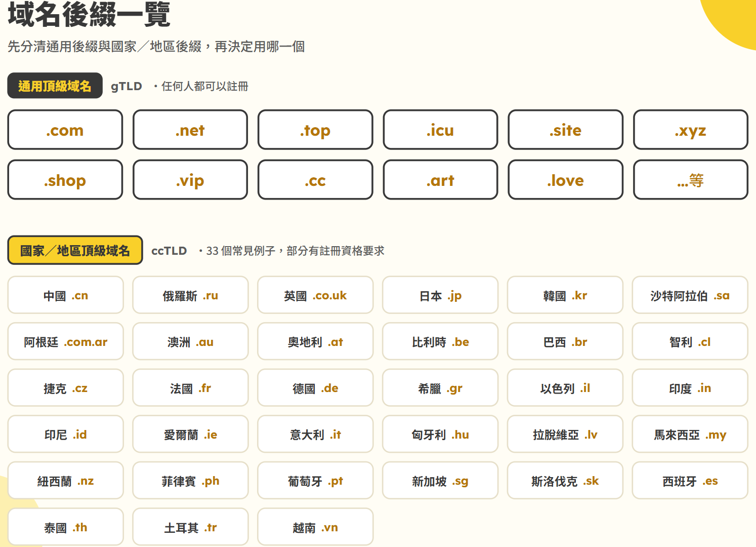Click the 比利時 .be card
756x547 pixels.
pos(440,341)
